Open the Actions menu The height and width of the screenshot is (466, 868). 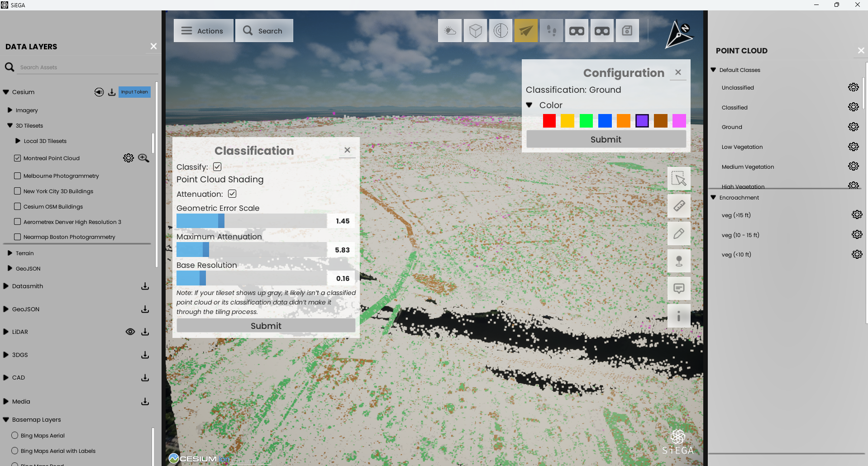coord(203,31)
